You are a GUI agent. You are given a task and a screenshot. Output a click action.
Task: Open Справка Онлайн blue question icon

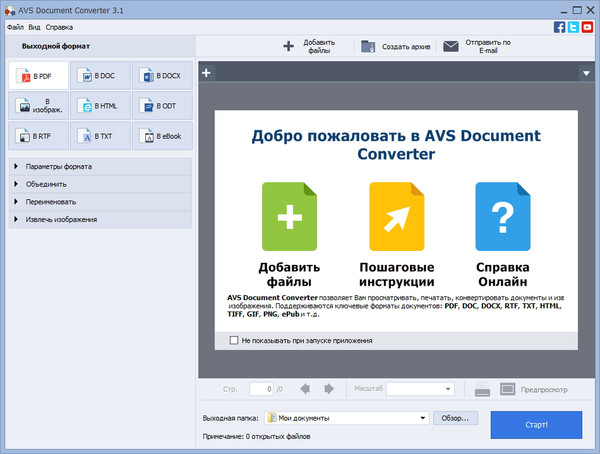click(x=502, y=216)
